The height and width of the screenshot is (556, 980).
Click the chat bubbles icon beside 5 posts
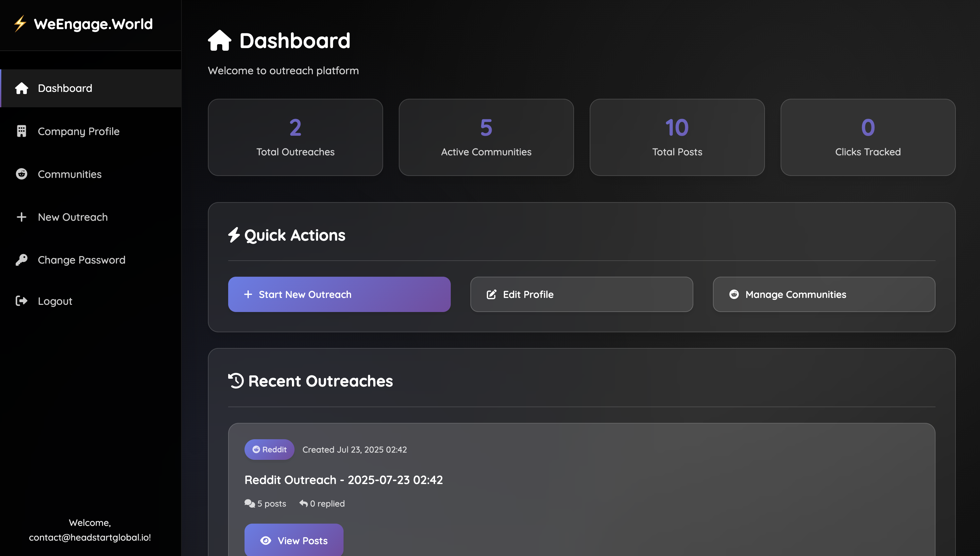(250, 504)
